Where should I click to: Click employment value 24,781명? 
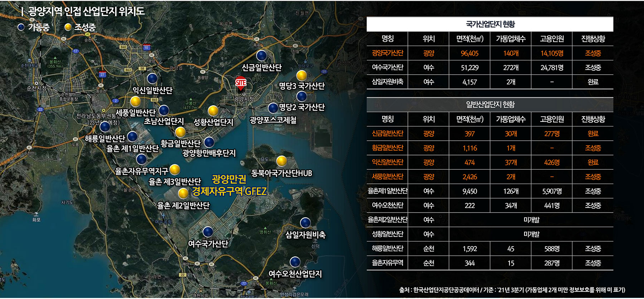pyautogui.click(x=552, y=68)
